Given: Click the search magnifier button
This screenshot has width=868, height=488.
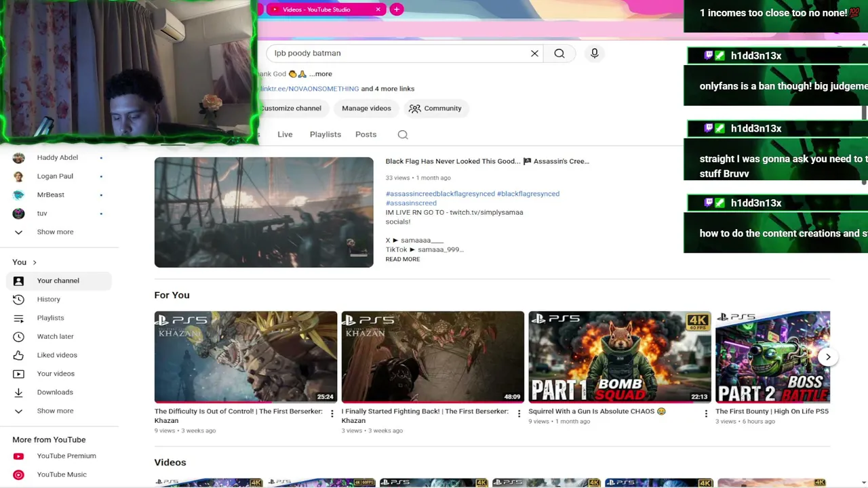Looking at the screenshot, I should (x=559, y=53).
